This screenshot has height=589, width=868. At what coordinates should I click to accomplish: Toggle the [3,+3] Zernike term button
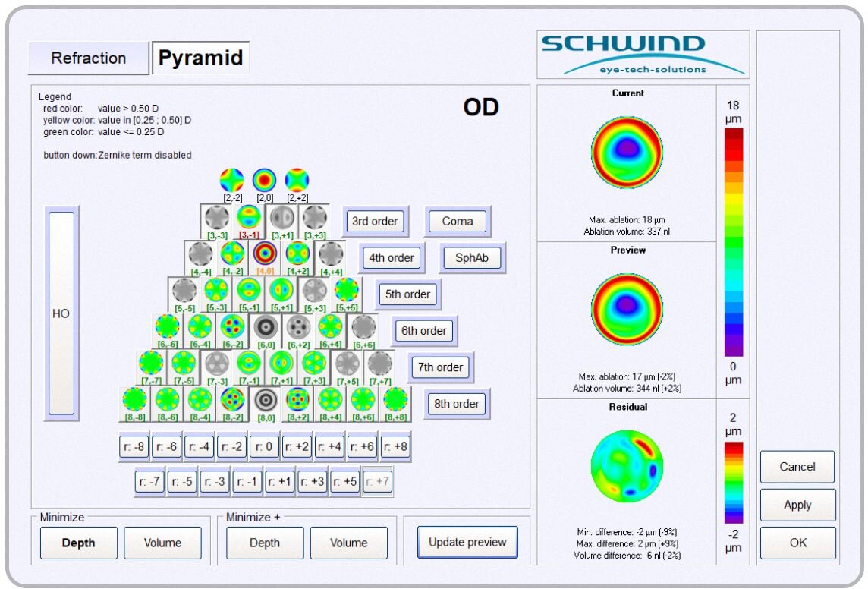(314, 222)
